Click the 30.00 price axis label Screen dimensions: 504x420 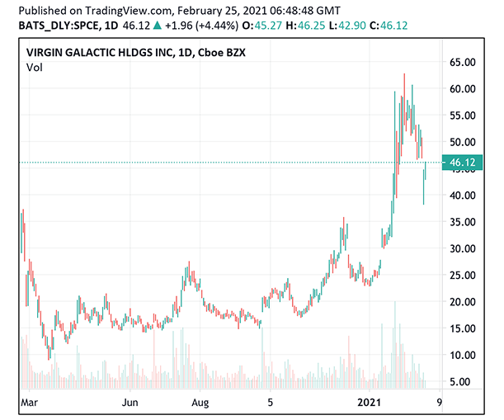463,248
